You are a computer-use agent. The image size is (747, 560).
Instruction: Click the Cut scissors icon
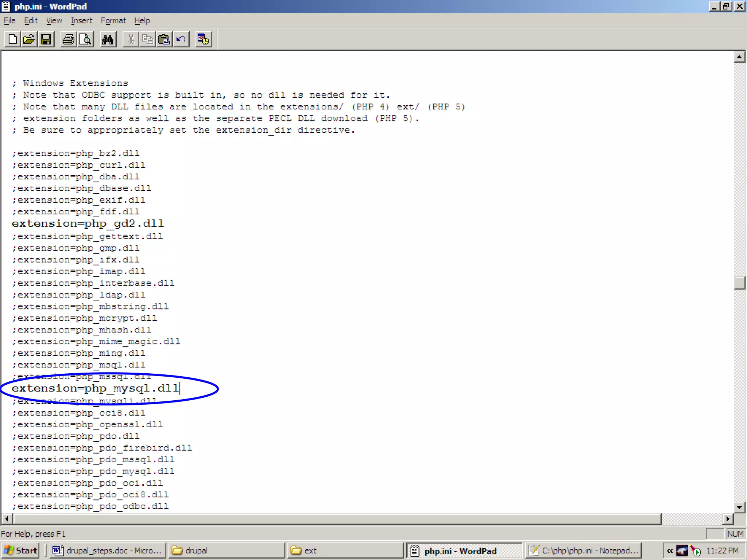131,39
